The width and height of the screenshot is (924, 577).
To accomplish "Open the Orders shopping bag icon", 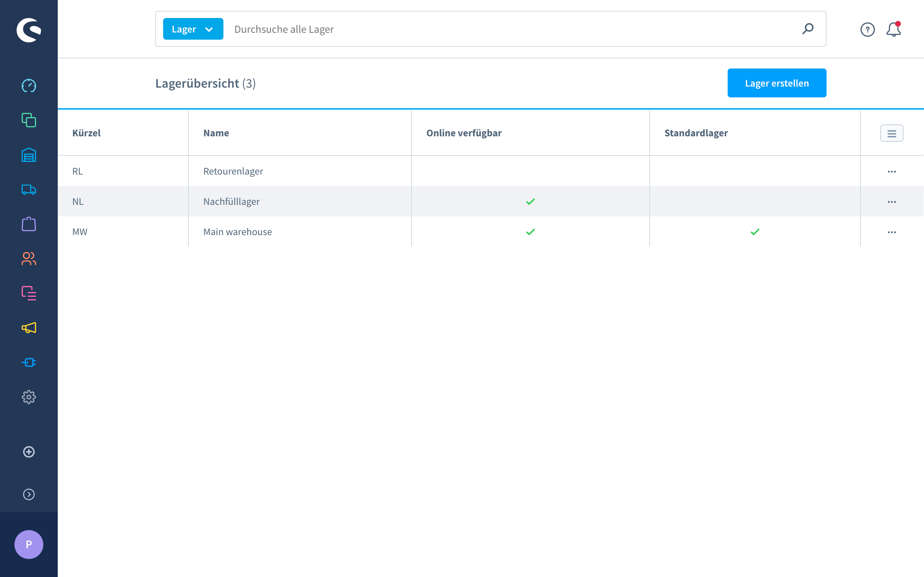I will point(29,224).
